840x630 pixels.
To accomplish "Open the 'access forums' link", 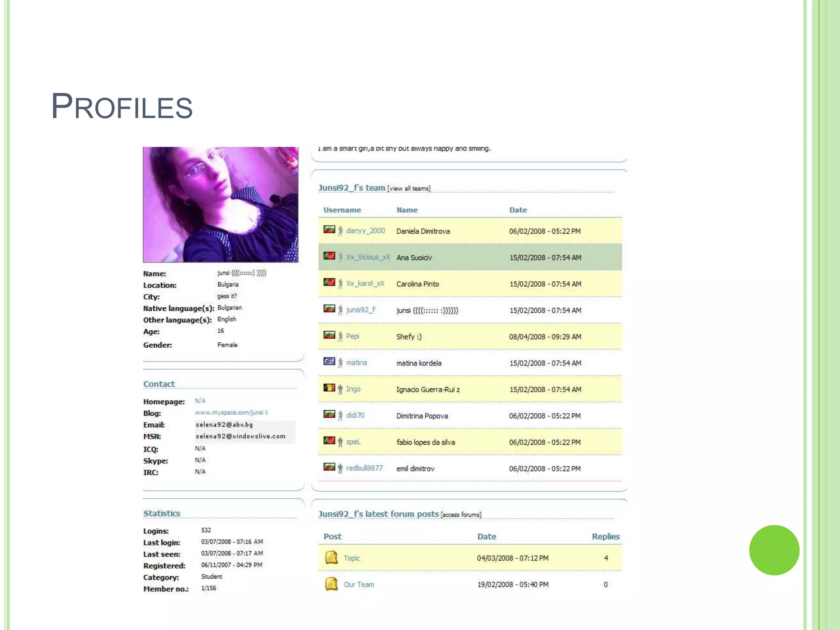I will pos(461,515).
